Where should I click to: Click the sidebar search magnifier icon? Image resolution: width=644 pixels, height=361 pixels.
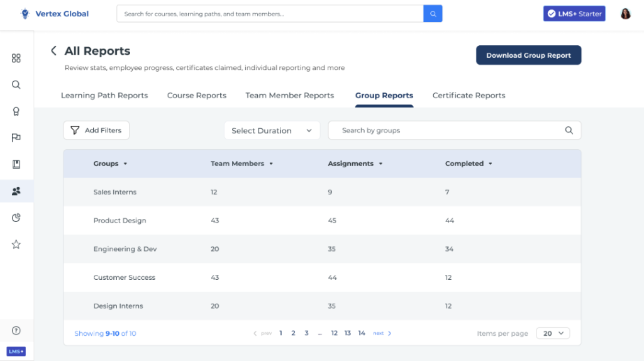pos(16,85)
